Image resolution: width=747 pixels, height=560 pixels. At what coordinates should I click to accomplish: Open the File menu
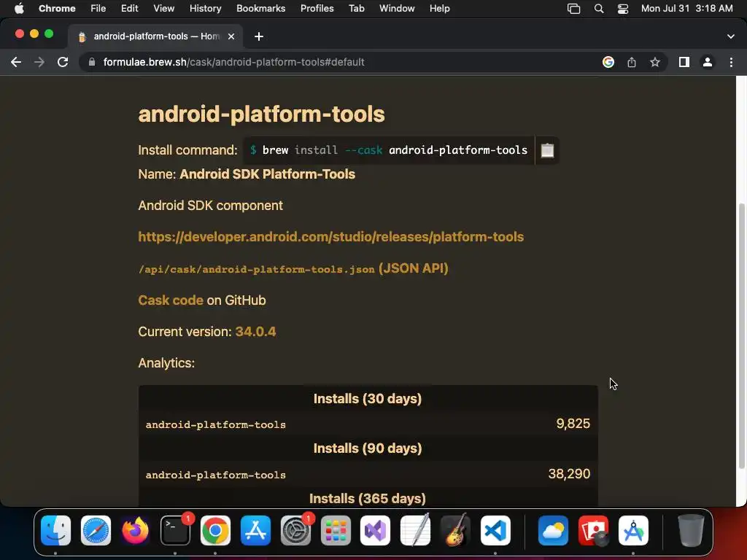point(98,9)
